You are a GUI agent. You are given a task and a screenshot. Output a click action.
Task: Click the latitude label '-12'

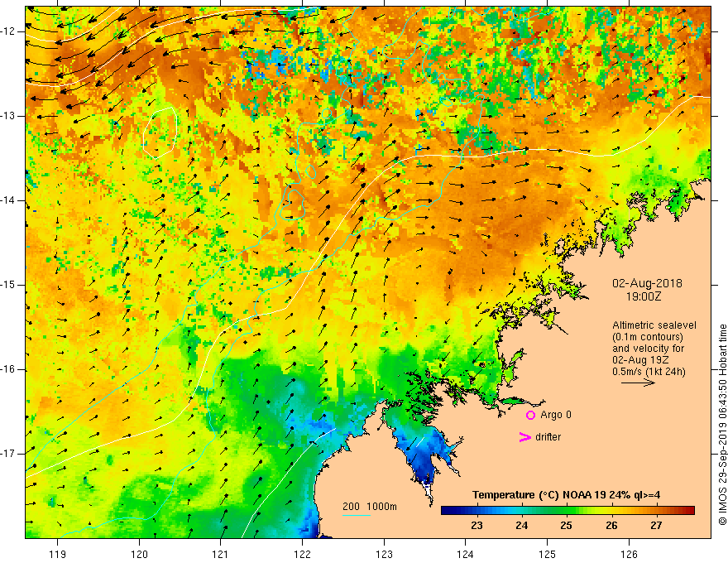(x=9, y=31)
